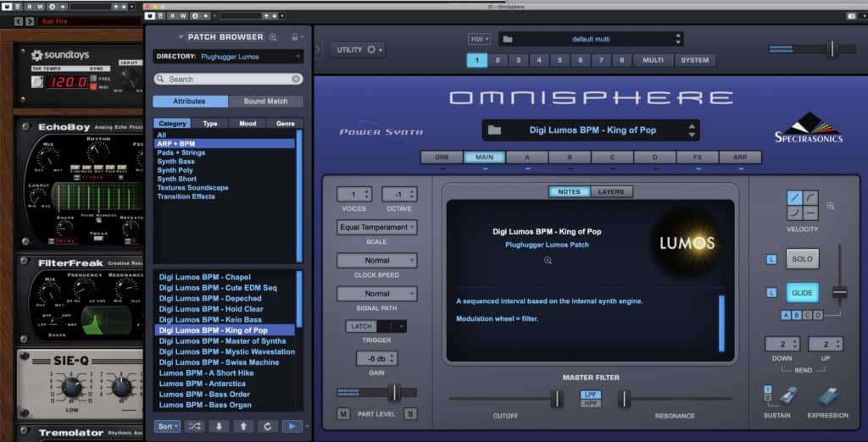Toggle glide layer D button
The width and height of the screenshot is (868, 442).
(818, 315)
